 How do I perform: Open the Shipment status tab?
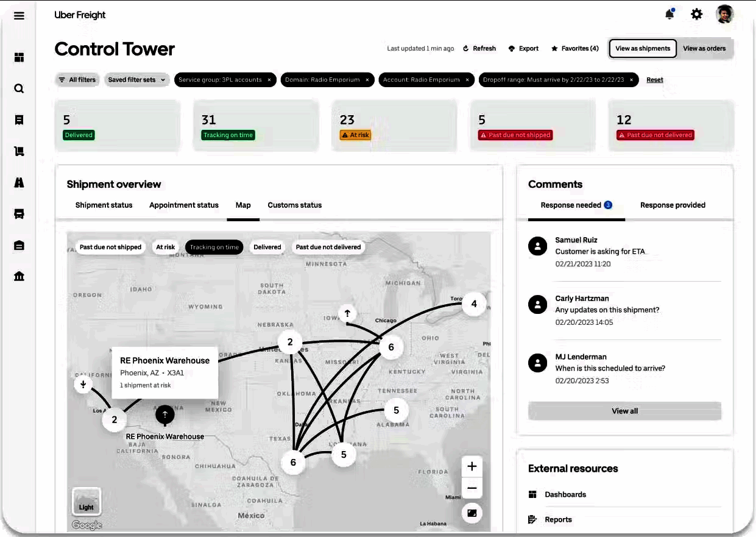point(104,205)
